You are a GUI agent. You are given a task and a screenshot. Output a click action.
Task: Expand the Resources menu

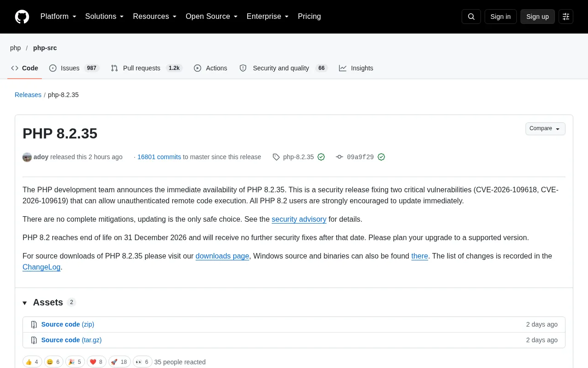[x=155, y=17]
